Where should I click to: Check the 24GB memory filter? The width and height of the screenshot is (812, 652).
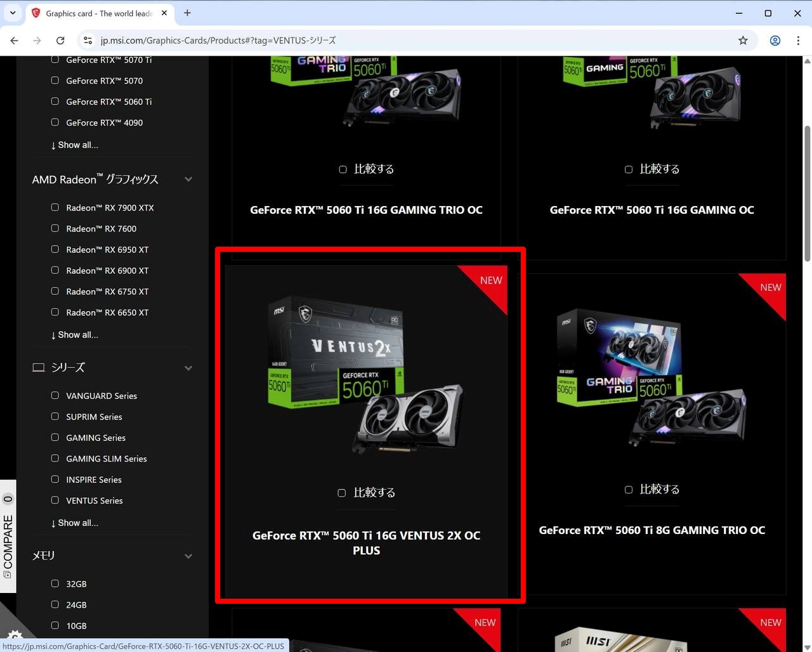(x=55, y=604)
